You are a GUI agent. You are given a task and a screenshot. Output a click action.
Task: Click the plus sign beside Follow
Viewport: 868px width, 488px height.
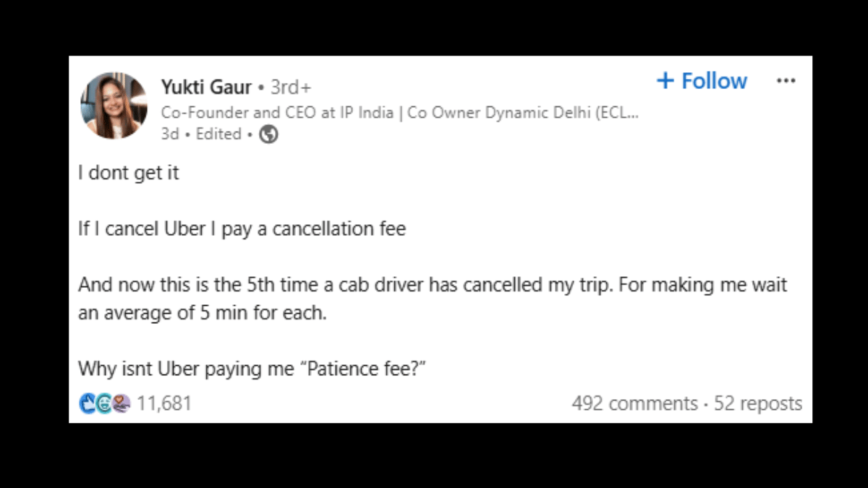tap(665, 80)
